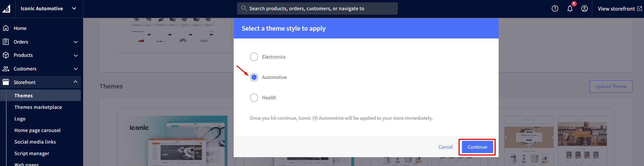The image size is (644, 166).
Task: Select the Automotive radio button
Action: tap(254, 77)
